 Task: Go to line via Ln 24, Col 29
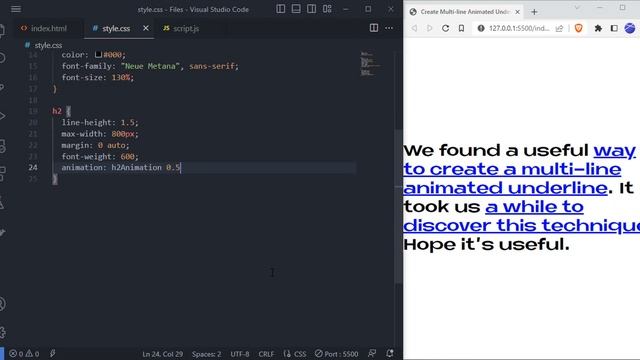coord(162,354)
